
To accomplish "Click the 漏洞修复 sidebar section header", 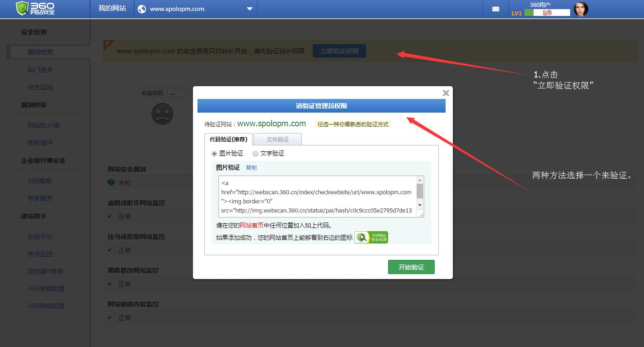I will coord(34,105).
